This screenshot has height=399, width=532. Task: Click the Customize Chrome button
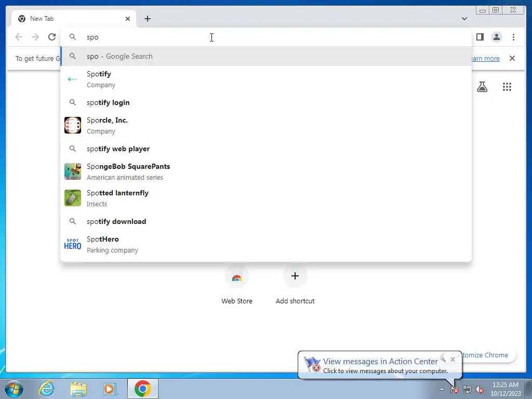tap(488, 355)
